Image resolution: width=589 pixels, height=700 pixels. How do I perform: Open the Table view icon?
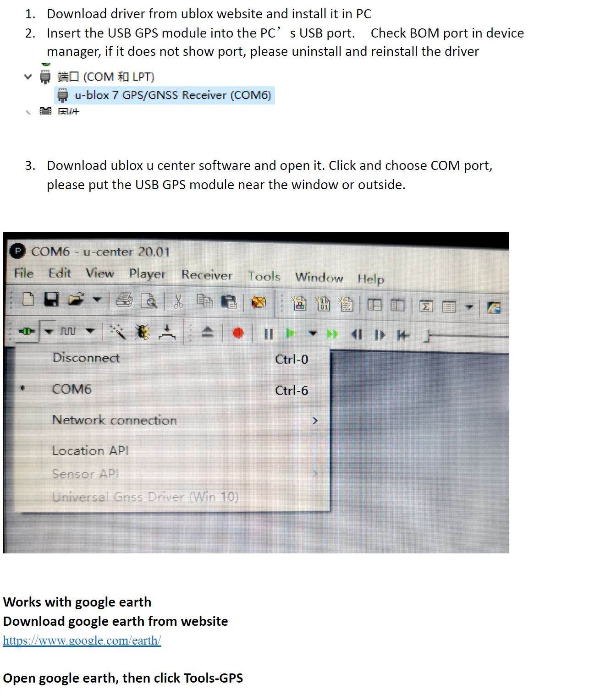(449, 307)
